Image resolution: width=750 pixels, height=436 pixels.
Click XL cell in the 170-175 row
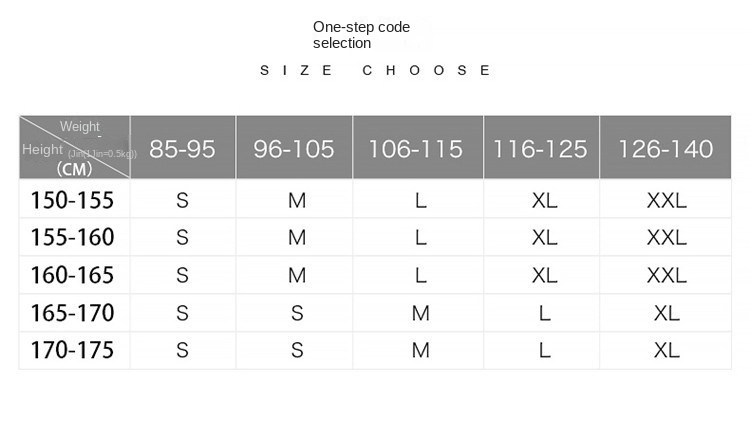[x=666, y=350]
